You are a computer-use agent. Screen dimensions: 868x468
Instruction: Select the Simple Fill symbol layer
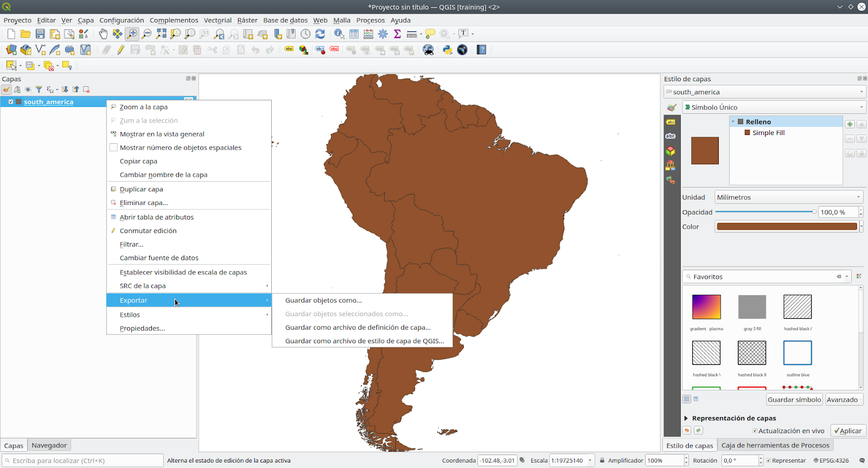pyautogui.click(x=768, y=133)
